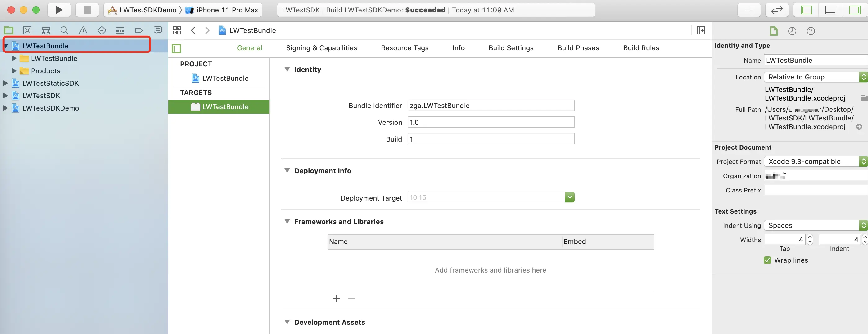Open the Deployment Target dropdown
Screen dimensions: 868x334
(569, 197)
